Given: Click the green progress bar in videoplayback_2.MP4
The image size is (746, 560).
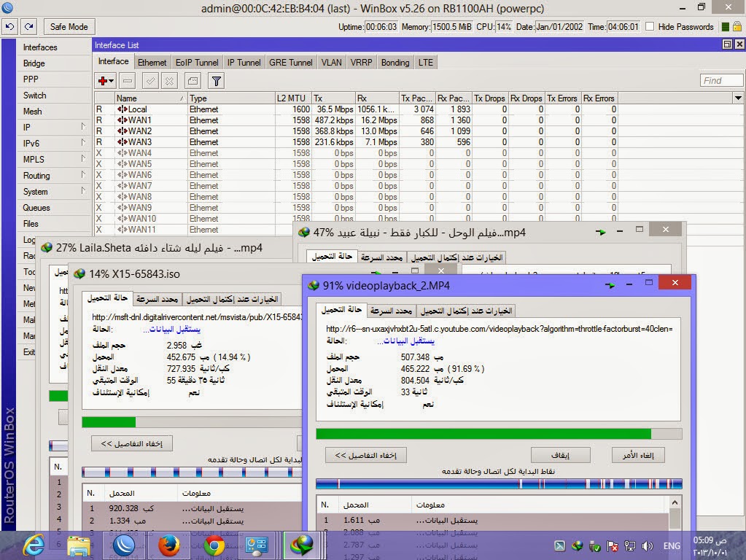Looking at the screenshot, I should tap(499, 433).
